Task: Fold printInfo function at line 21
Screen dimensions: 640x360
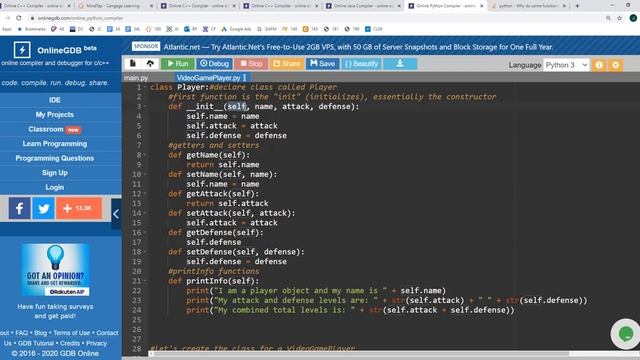Action: point(145,281)
